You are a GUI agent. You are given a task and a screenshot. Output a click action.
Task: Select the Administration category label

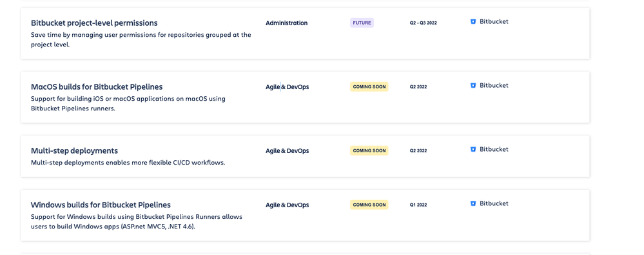[286, 23]
